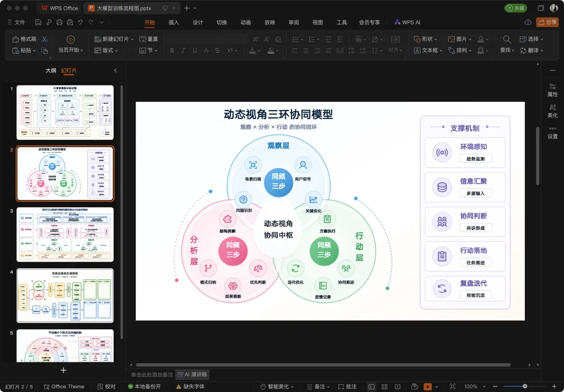Image resolution: width=564 pixels, height=392 pixels.
Task: Toggle Bold formatting
Action: pyautogui.click(x=172, y=50)
